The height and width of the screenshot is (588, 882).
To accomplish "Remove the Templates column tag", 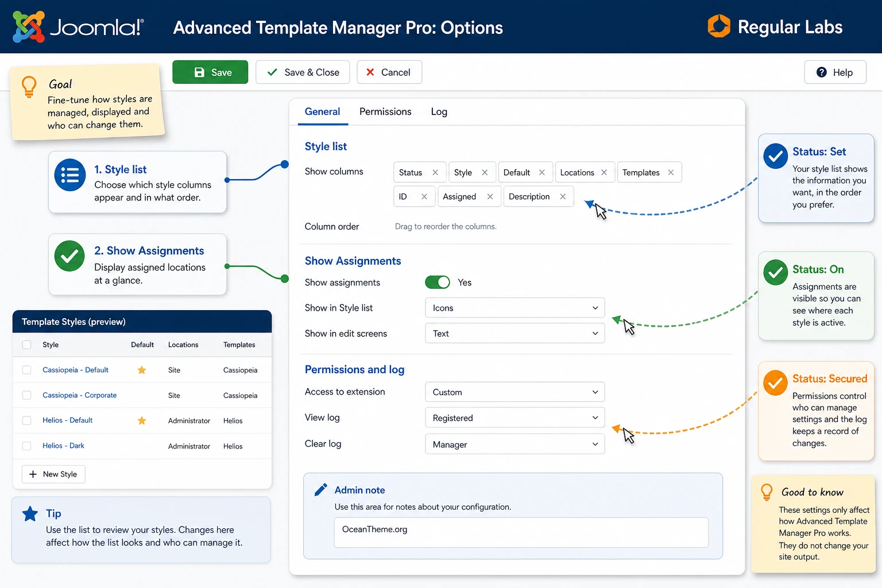I will coord(671,172).
